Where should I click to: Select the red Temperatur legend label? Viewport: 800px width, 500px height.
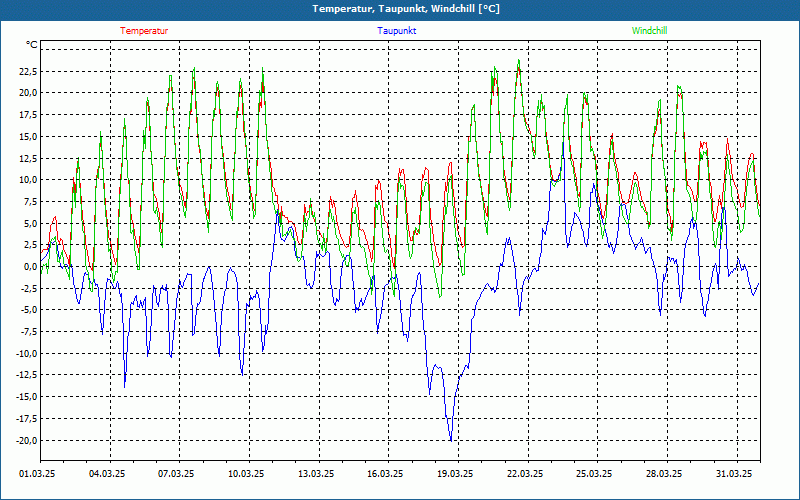point(144,31)
